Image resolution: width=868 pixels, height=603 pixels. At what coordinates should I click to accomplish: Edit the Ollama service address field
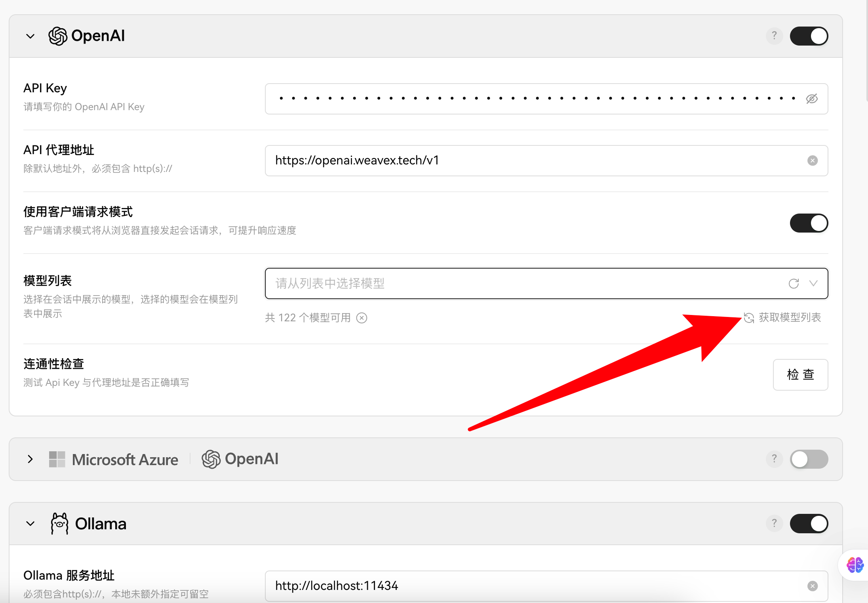(546, 586)
